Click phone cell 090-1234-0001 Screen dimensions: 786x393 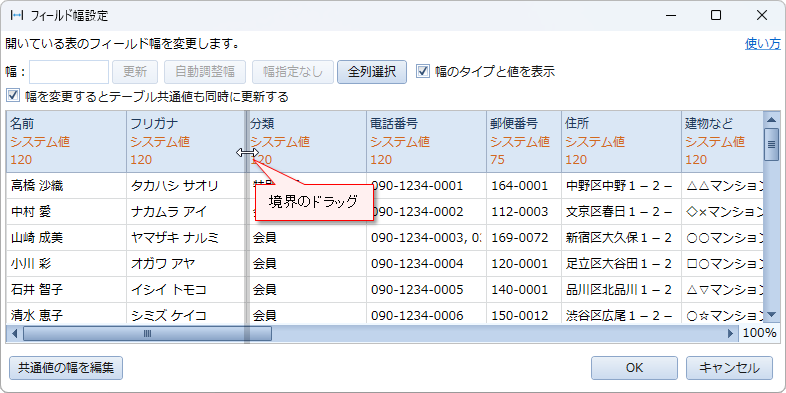426,186
